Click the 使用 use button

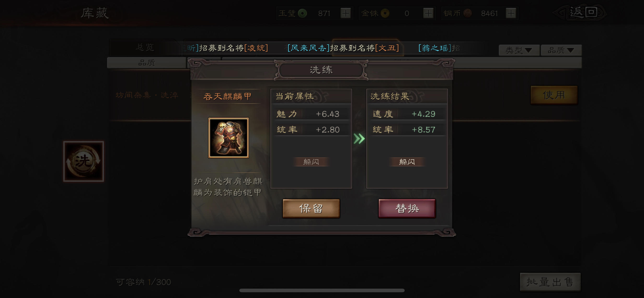point(554,95)
